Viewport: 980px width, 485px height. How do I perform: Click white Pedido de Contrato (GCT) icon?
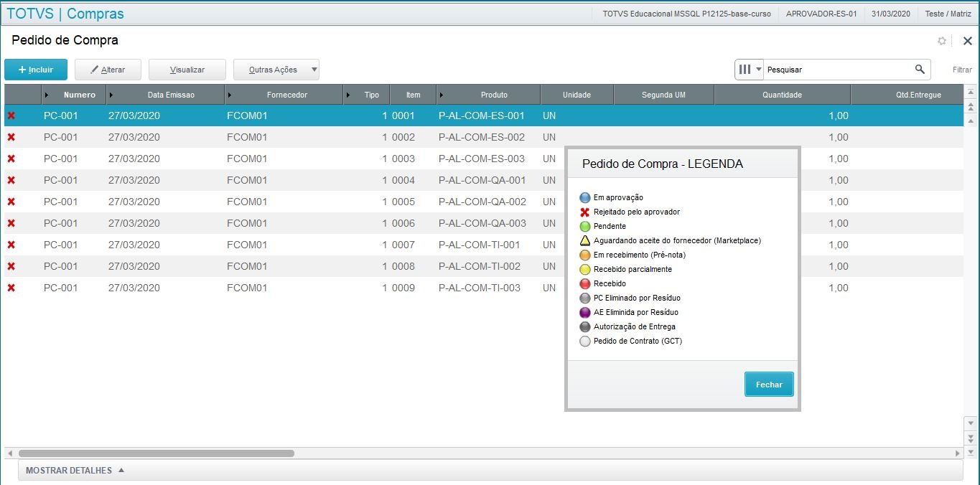(585, 341)
